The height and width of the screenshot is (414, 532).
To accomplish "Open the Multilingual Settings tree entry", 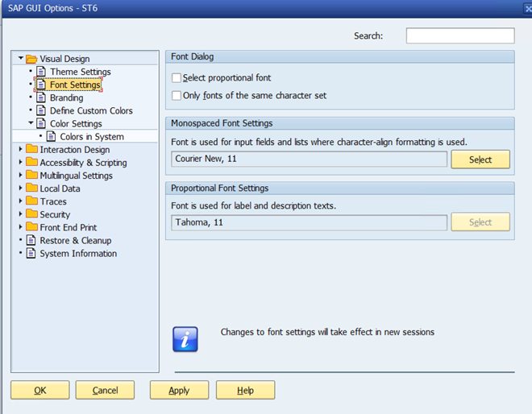I will 76,176.
